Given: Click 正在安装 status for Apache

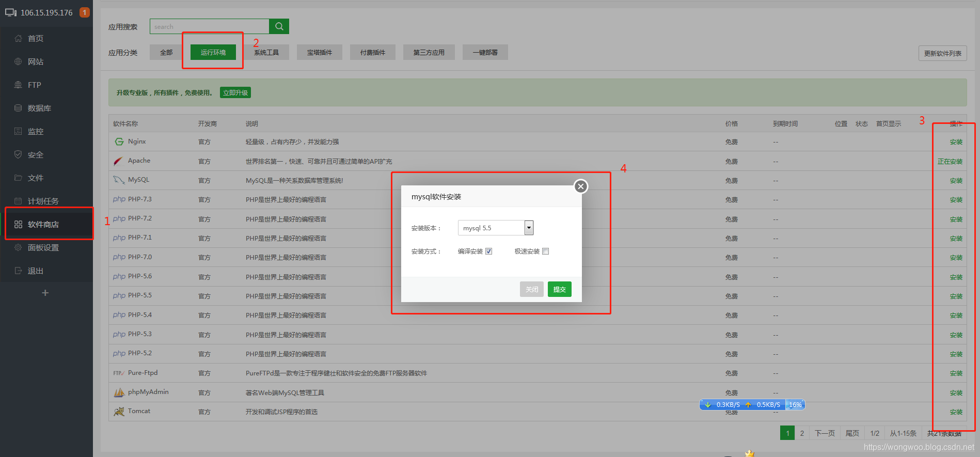Looking at the screenshot, I should (x=950, y=162).
